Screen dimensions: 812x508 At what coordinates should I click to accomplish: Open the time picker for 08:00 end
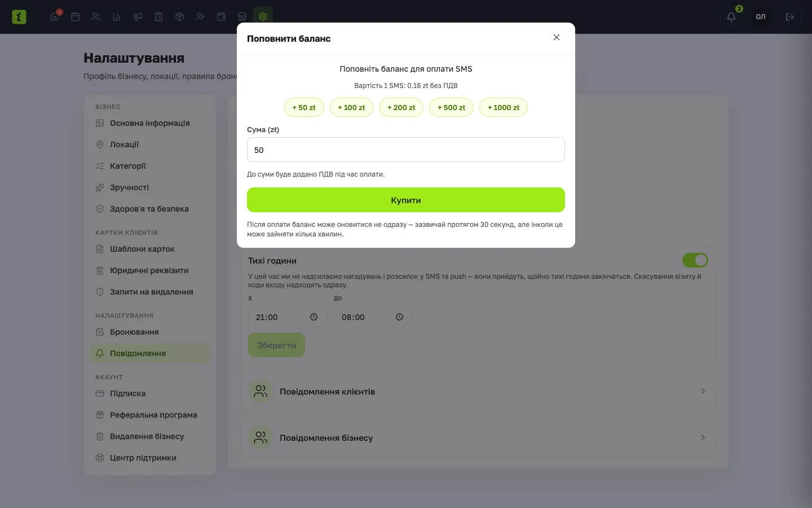click(400, 317)
